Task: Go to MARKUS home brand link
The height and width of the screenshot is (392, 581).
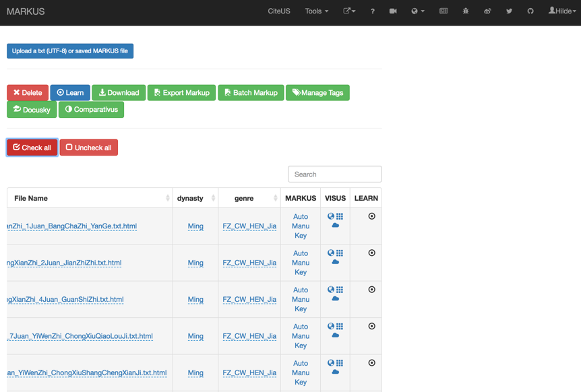Action: click(26, 11)
